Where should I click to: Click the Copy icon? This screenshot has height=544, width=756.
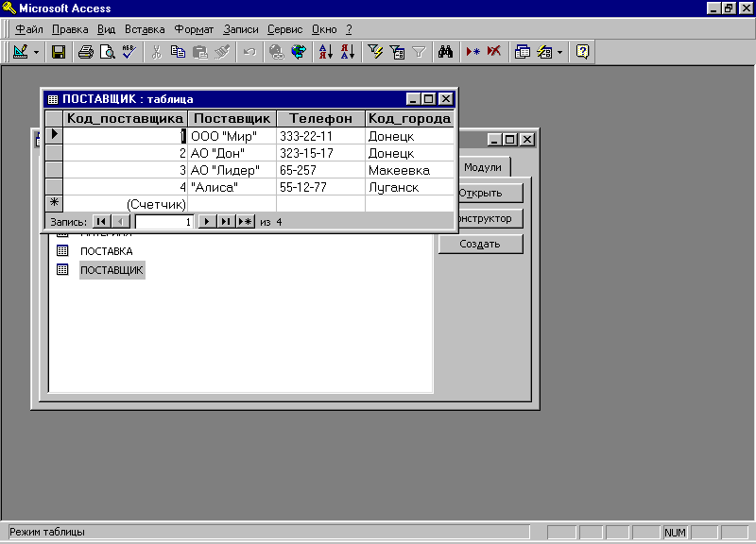click(178, 52)
